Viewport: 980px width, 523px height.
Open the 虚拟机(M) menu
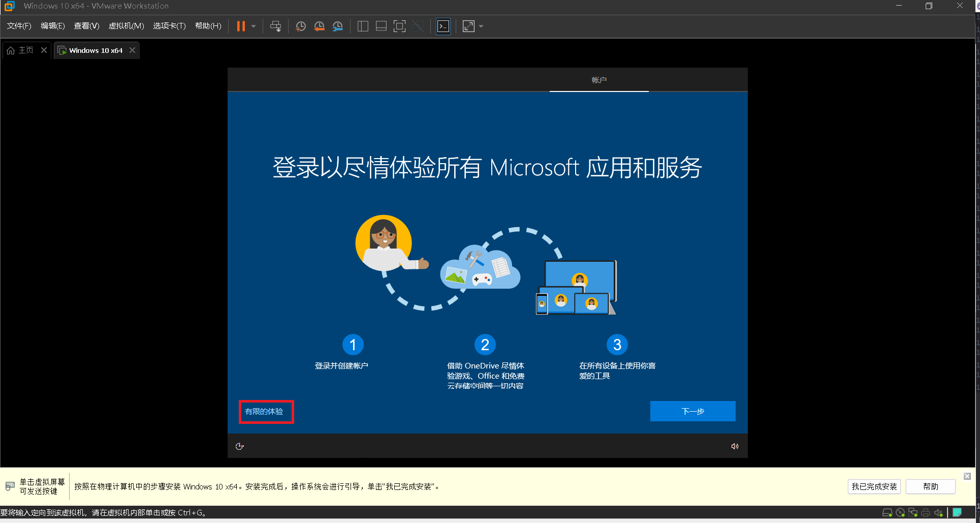127,26
